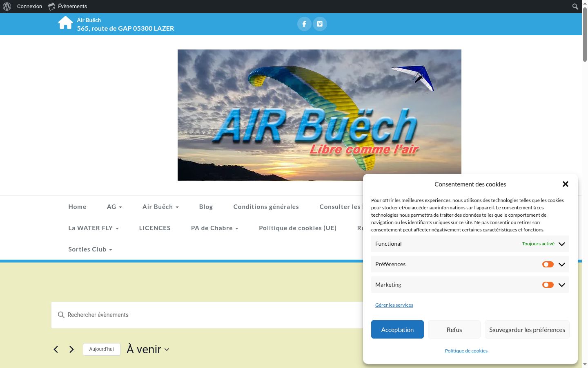The image size is (588, 368).
Task: Click the AIR Buëch banner image
Action: pyautogui.click(x=319, y=115)
